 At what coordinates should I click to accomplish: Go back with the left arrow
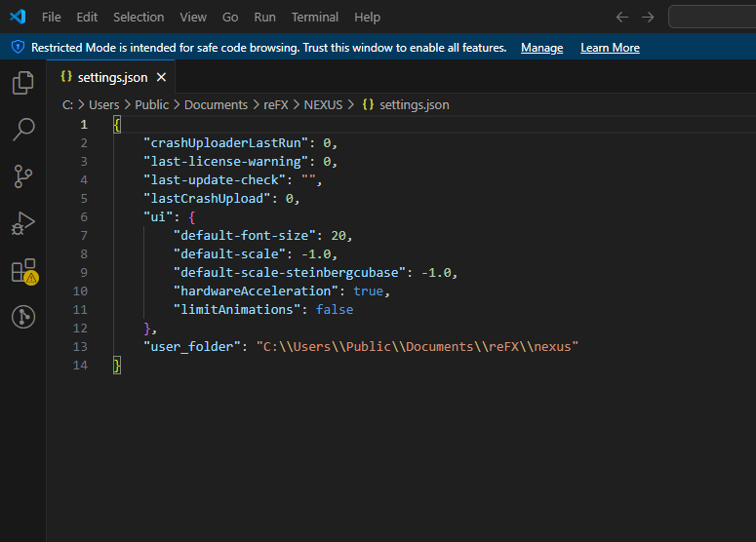pos(622,18)
